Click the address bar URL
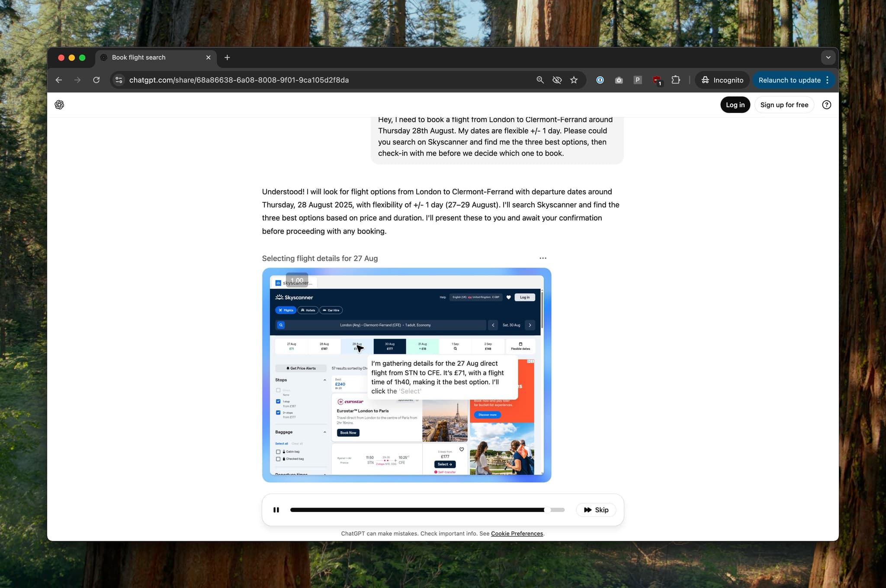This screenshot has height=588, width=886. point(239,80)
